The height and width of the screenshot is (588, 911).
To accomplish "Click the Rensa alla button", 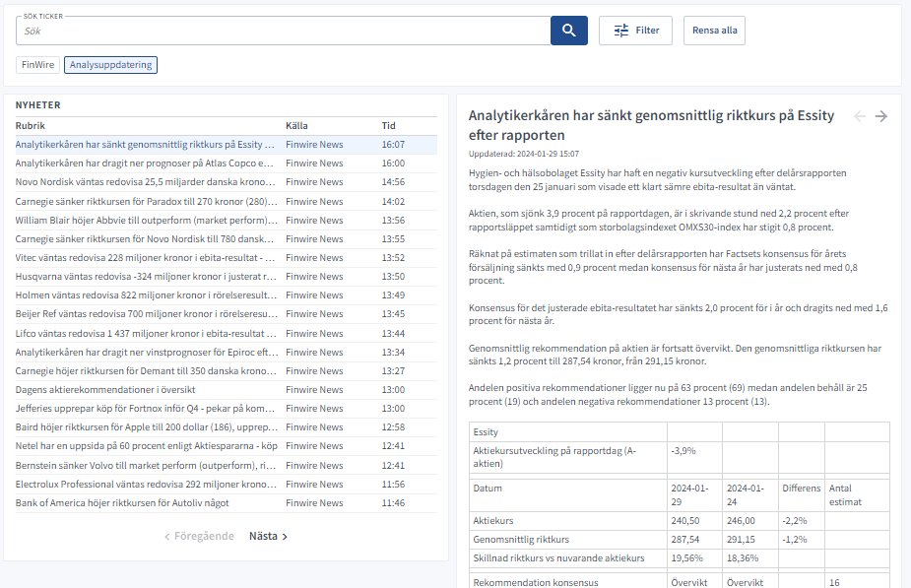I will (714, 31).
